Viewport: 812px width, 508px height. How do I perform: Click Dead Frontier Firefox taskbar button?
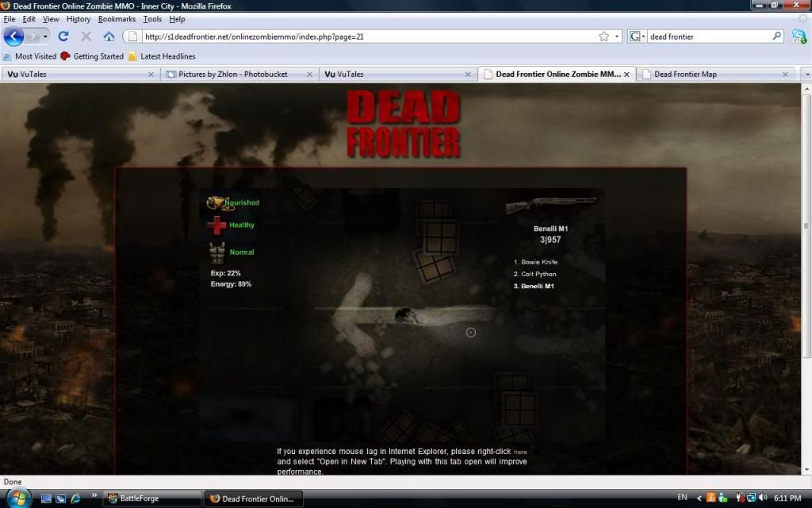[253, 498]
